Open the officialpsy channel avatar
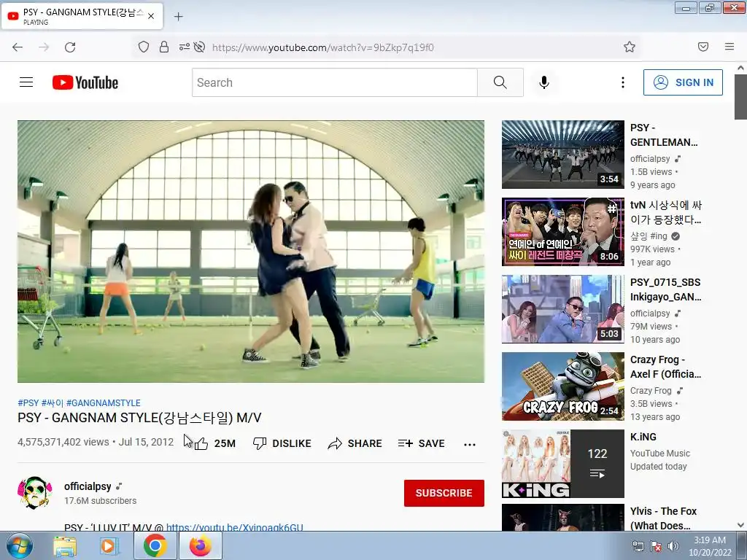The width and height of the screenshot is (747, 560). coord(35,492)
